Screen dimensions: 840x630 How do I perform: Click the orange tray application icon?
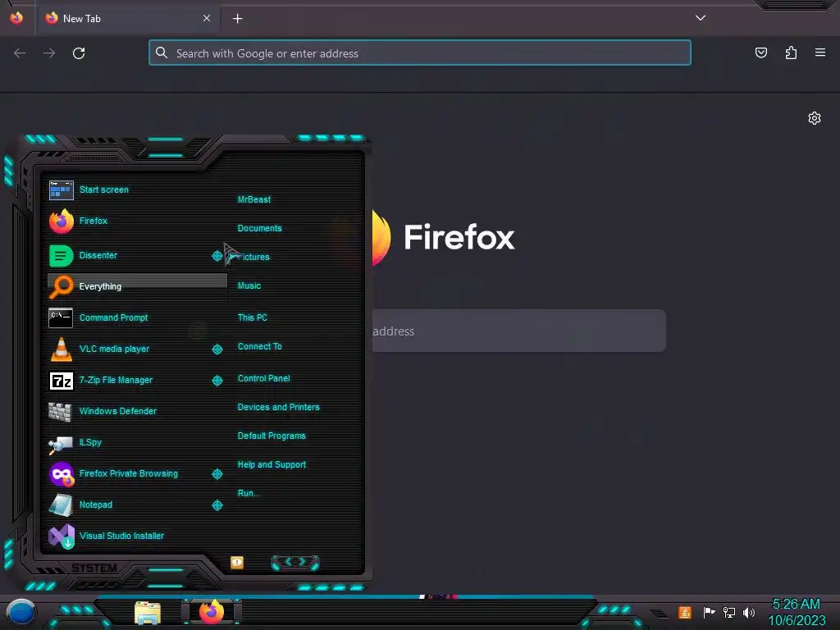click(x=685, y=612)
